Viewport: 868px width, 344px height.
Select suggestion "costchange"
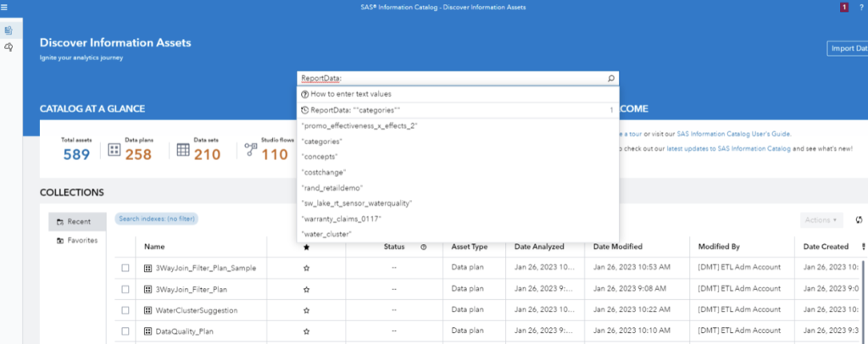pos(458,172)
